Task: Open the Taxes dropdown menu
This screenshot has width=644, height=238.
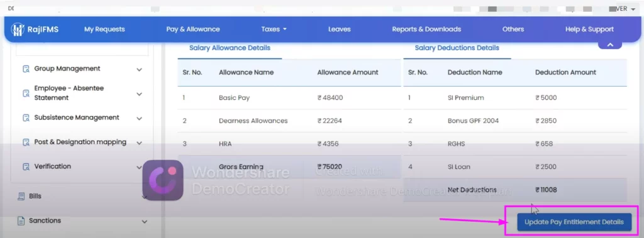Action: point(274,29)
